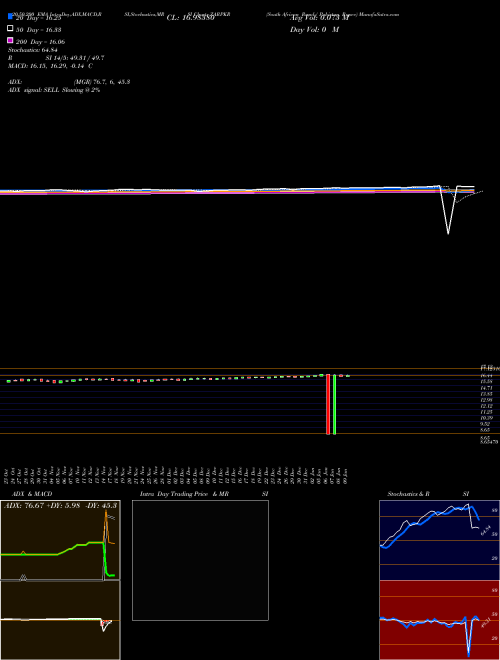The image size is (500, 660).
Task: Click the 'Stochastics: 64.84' reading
Action: coord(32,50)
